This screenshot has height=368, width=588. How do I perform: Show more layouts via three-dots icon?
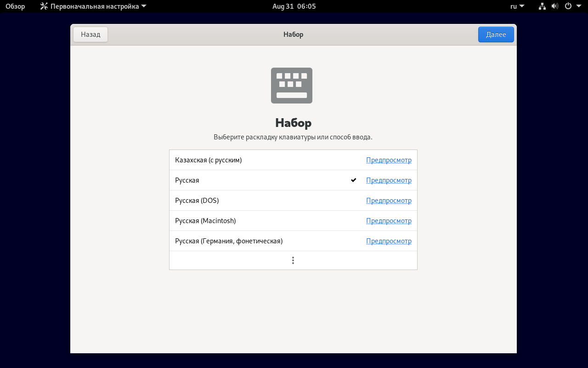pyautogui.click(x=293, y=260)
